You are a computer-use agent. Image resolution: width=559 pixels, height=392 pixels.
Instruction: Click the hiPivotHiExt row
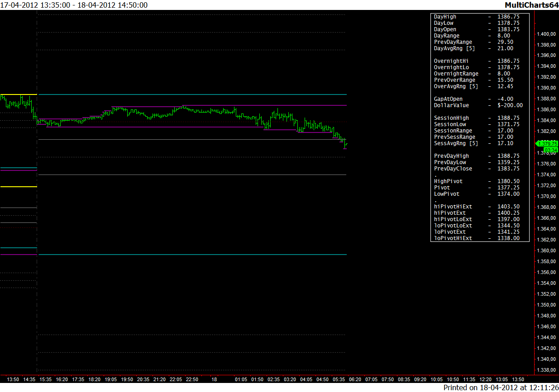(477, 207)
